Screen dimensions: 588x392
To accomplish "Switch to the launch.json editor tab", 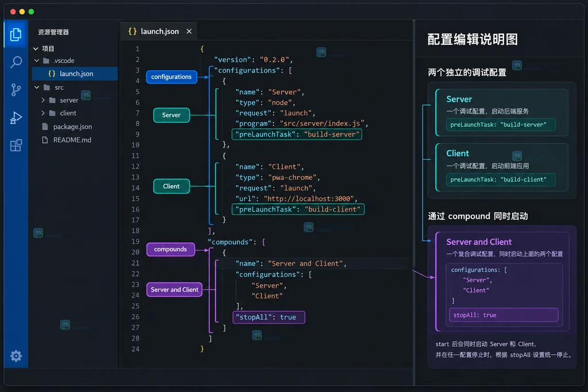I will coord(160,32).
